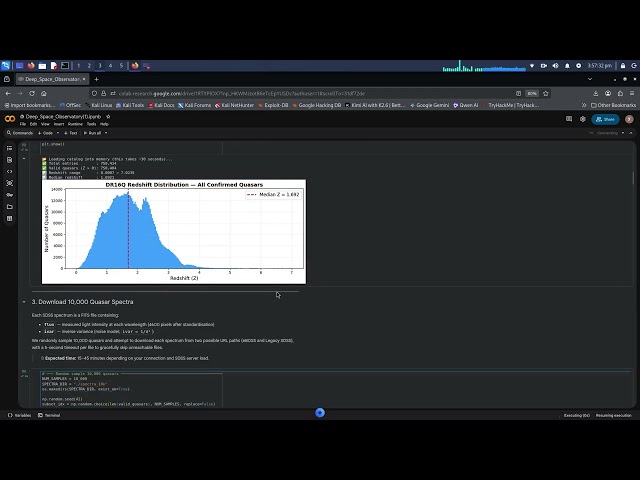
Task: Toggle reader view icon in address bar
Action: 518,93
